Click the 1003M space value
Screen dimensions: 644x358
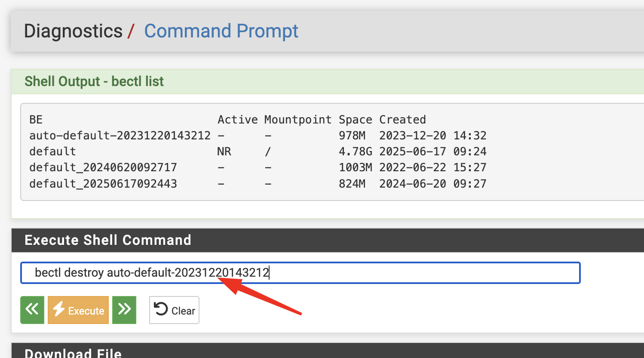(356, 167)
